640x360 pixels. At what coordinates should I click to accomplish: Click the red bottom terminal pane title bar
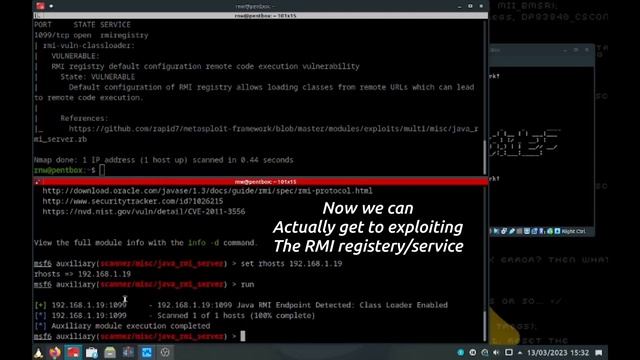point(264,182)
